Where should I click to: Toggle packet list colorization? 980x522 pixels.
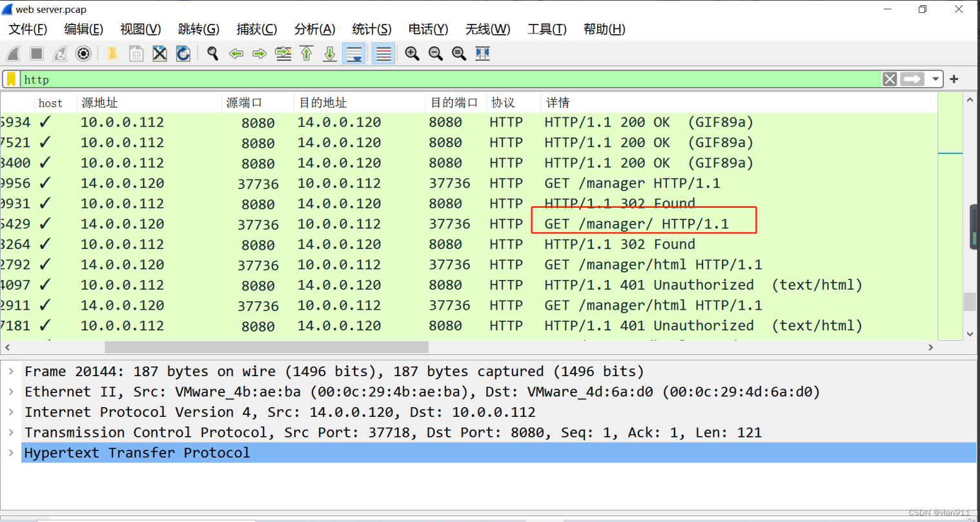[383, 54]
